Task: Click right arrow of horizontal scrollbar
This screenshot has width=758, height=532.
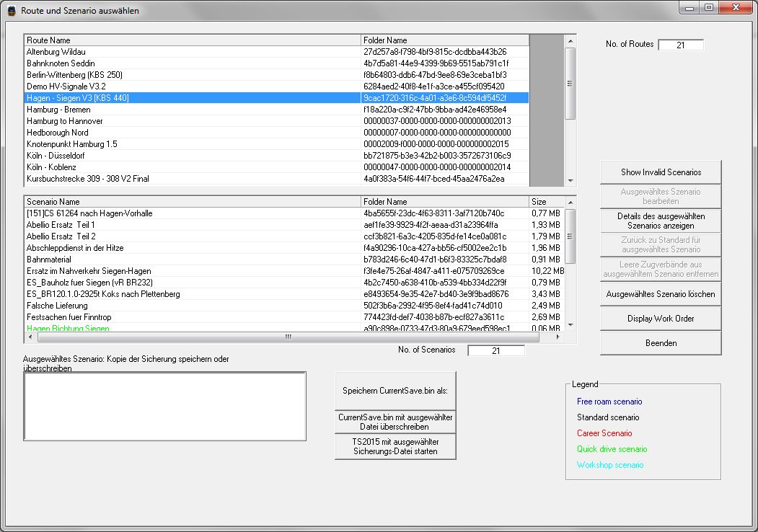Action: (x=558, y=337)
